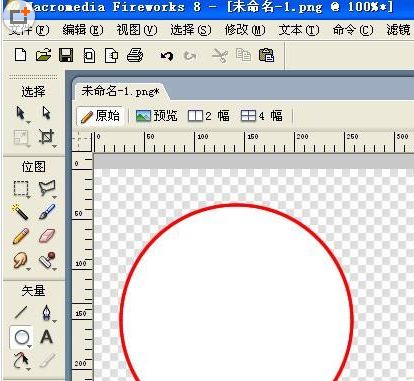Select the Marquee tool
The height and width of the screenshot is (381, 414).
click(x=21, y=189)
